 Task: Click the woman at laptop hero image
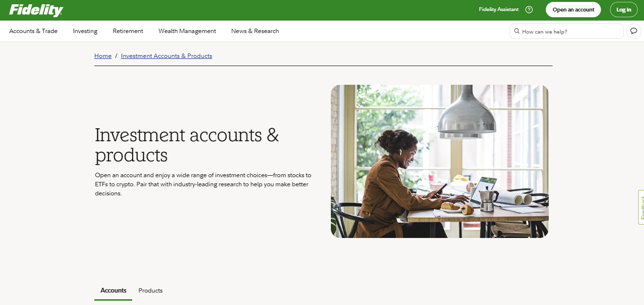[440, 161]
